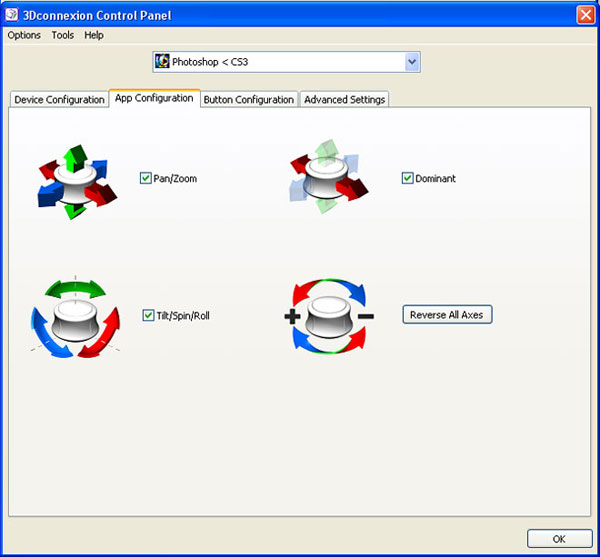Screen dimensions: 600x557
Task: Open the Options menu
Action: [24, 35]
